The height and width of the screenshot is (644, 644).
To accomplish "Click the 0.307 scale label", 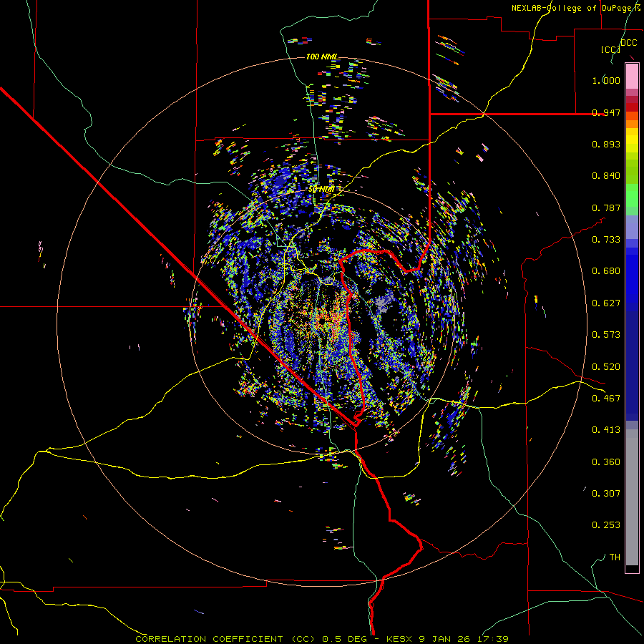I will tap(606, 493).
